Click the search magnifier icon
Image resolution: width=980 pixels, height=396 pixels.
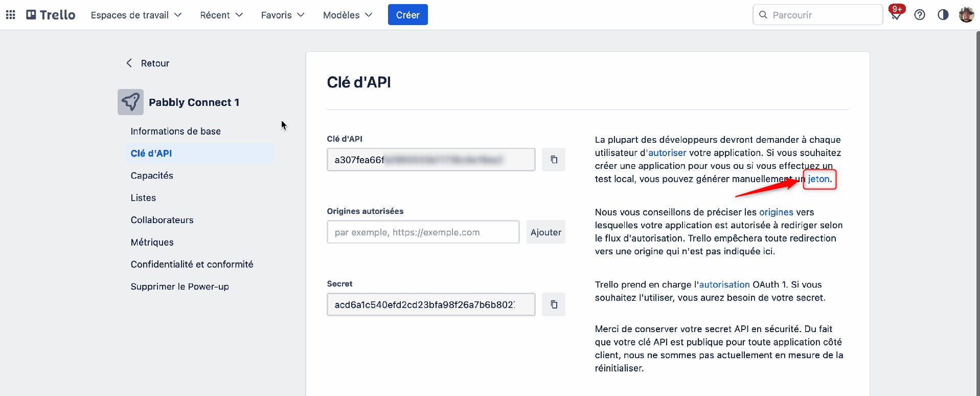click(x=763, y=15)
